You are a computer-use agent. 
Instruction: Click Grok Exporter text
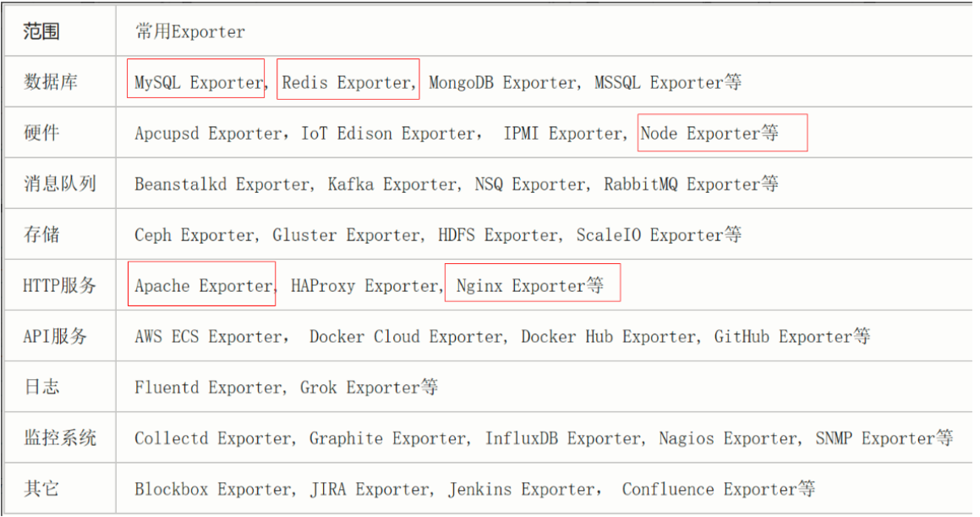[x=360, y=387]
